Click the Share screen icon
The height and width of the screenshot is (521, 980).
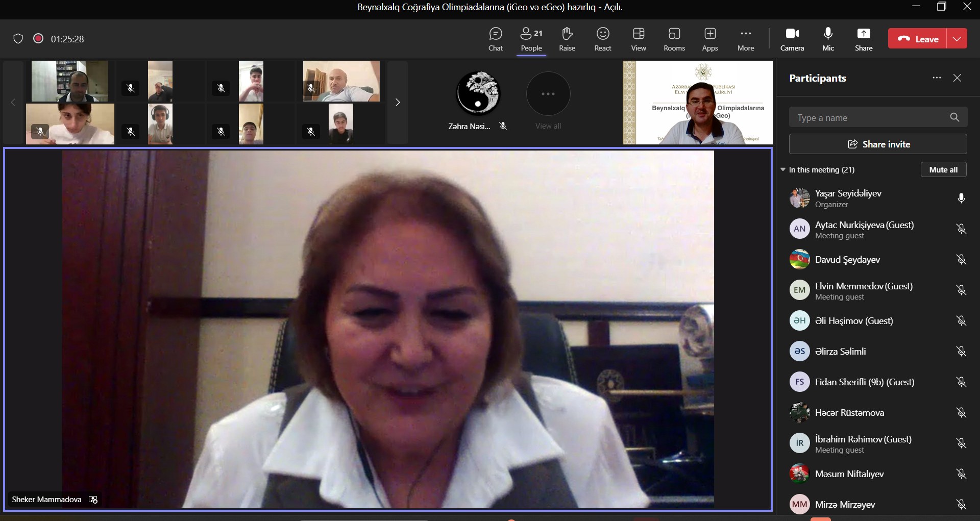coord(863,39)
